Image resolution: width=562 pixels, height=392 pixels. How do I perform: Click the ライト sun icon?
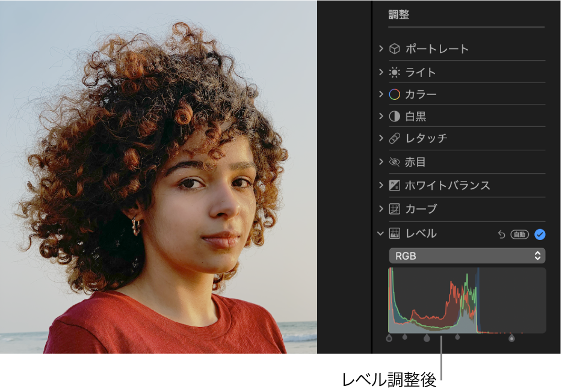click(394, 72)
